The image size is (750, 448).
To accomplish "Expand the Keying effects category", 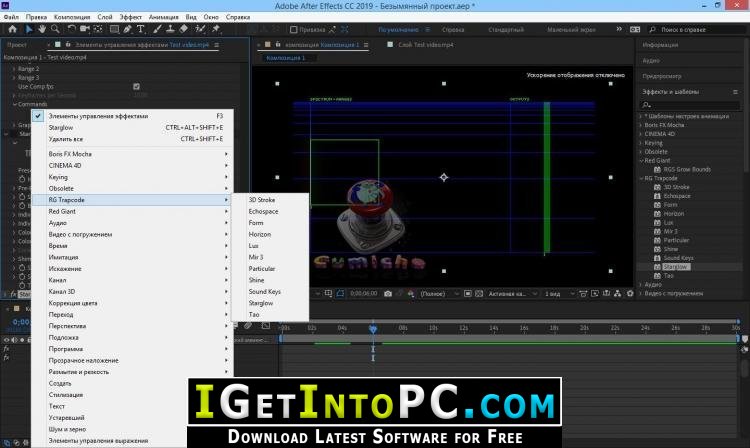I will pyautogui.click(x=641, y=143).
